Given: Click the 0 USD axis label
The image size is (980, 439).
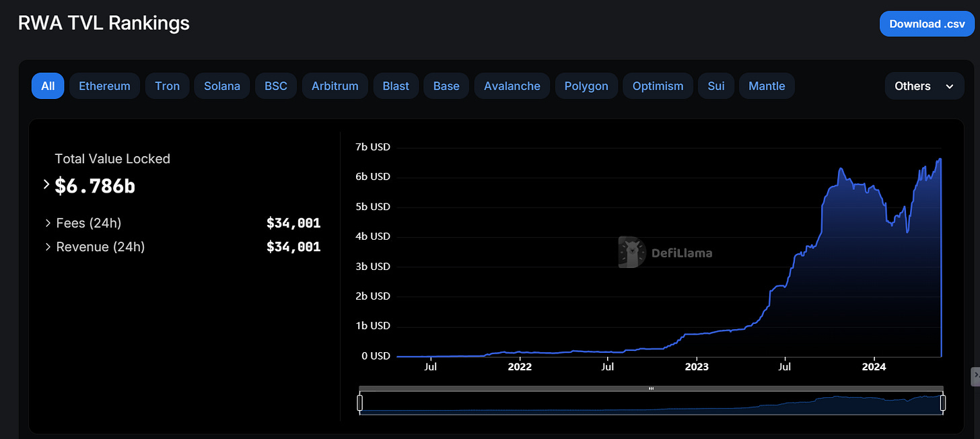Looking at the screenshot, I should point(375,356).
